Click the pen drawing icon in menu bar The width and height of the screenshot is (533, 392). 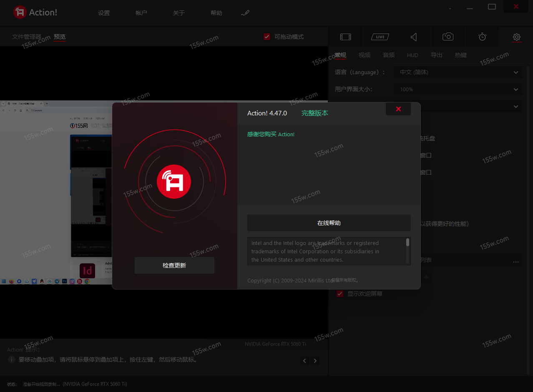(245, 13)
